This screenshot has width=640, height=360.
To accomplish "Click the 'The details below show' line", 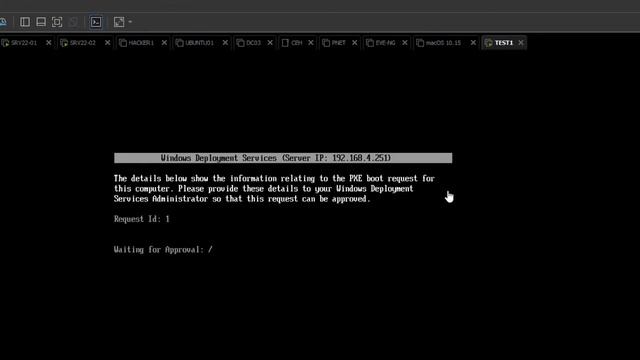I will tap(274, 179).
